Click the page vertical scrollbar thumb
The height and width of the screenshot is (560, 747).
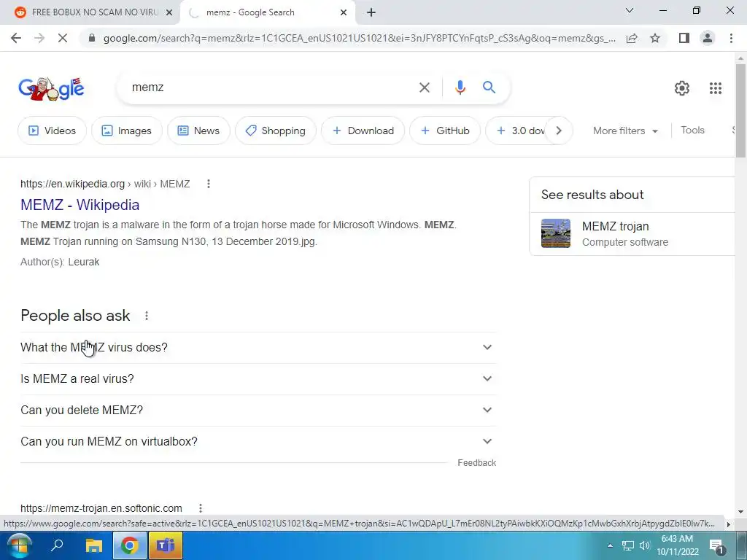[x=740, y=110]
